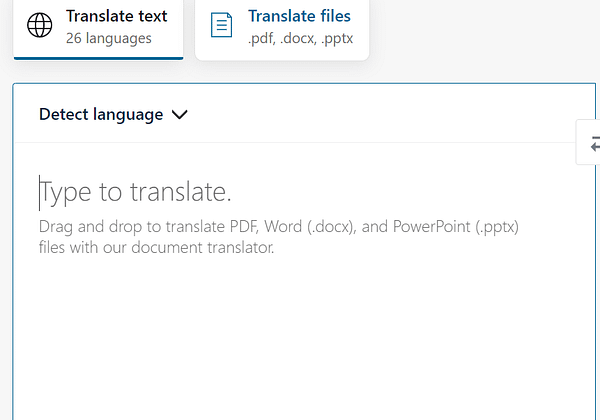Click the chevron beside Detect language
Viewport: 600px width, 420px height.
(x=180, y=115)
